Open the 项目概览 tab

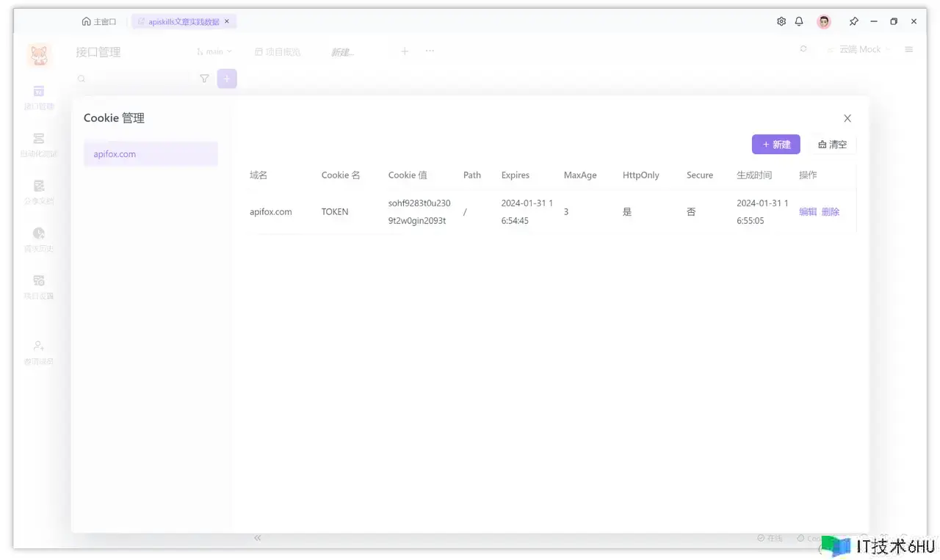[x=278, y=51]
